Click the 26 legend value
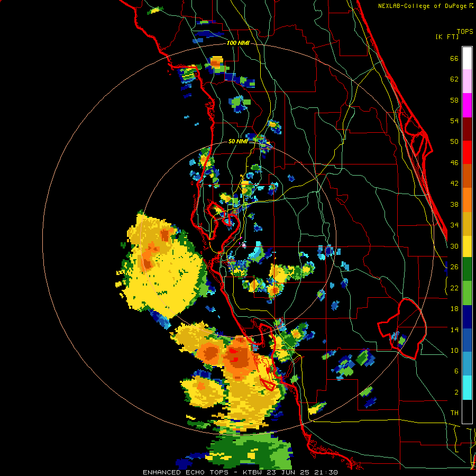Image resolution: width=476 pixels, height=476 pixels. pyautogui.click(x=454, y=267)
